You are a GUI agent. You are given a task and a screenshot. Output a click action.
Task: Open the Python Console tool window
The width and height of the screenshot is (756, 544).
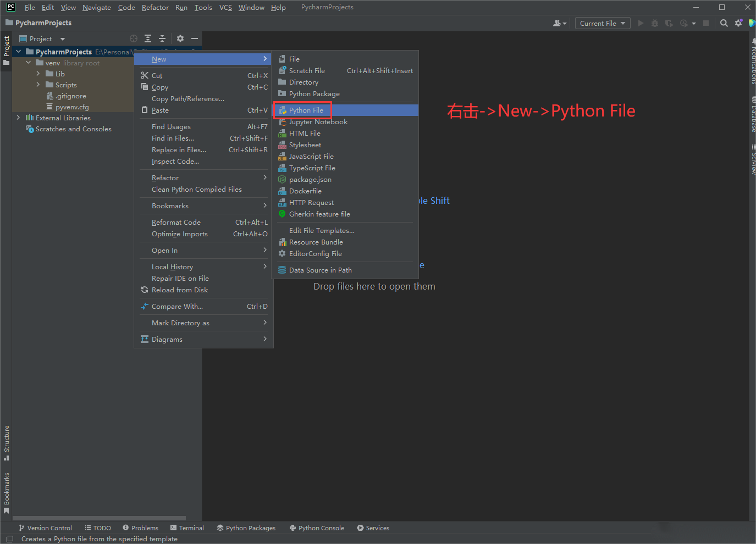(317, 528)
